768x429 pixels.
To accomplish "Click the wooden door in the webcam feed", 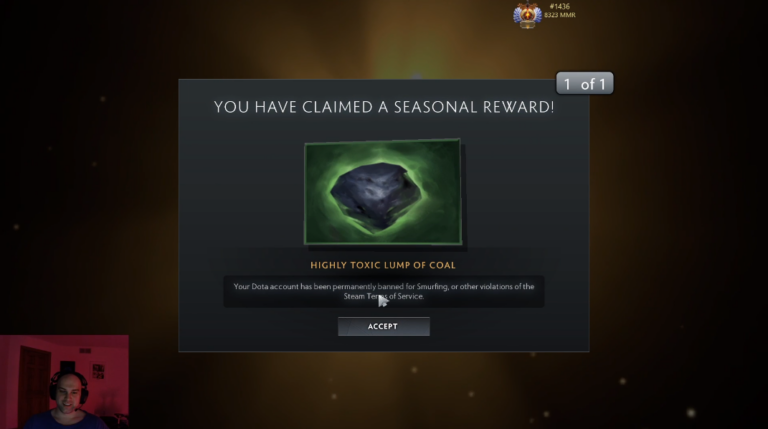I will [34, 380].
